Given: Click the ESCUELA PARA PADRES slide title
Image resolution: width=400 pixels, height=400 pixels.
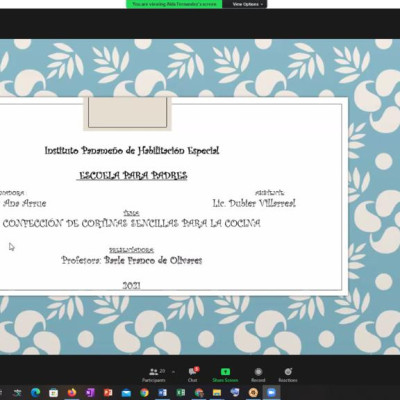Looking at the screenshot, I should coord(133,175).
